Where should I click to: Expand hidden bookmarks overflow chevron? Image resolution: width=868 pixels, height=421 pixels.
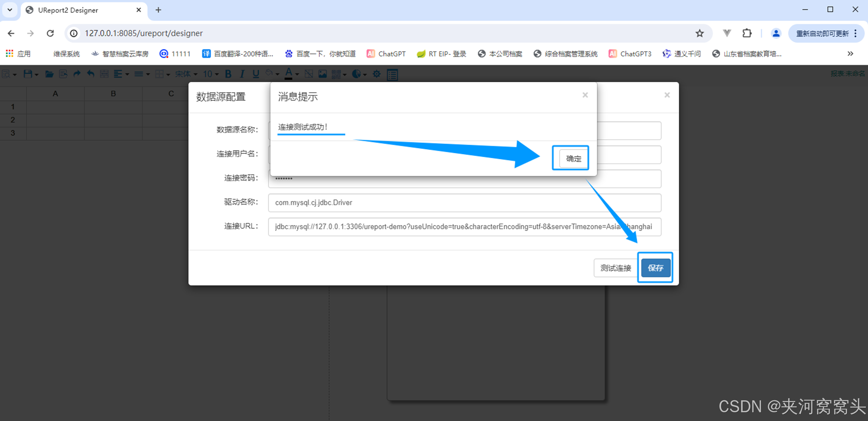tap(850, 54)
